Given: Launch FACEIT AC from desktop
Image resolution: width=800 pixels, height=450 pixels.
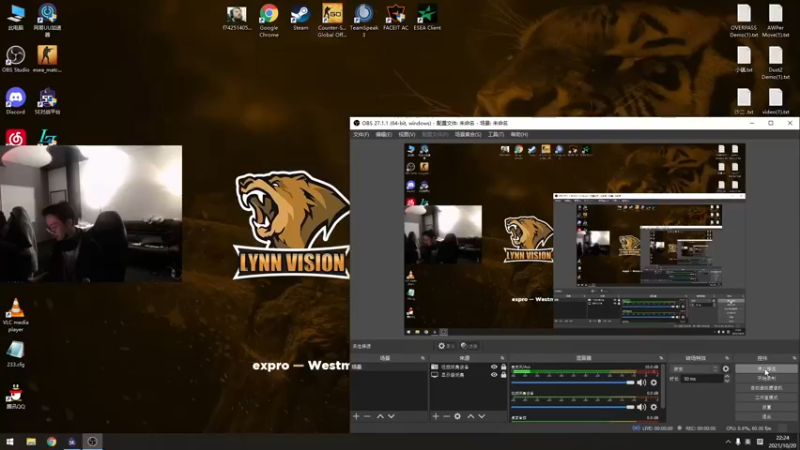Looking at the screenshot, I should (x=395, y=18).
